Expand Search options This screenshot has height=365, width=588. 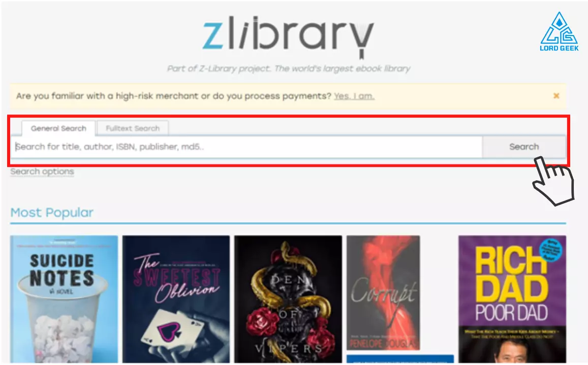pyautogui.click(x=42, y=172)
